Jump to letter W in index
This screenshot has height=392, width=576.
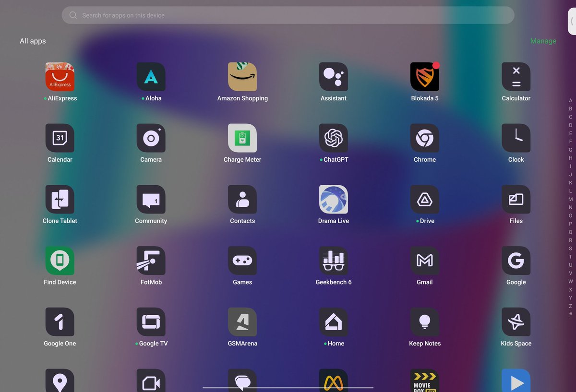tap(571, 282)
